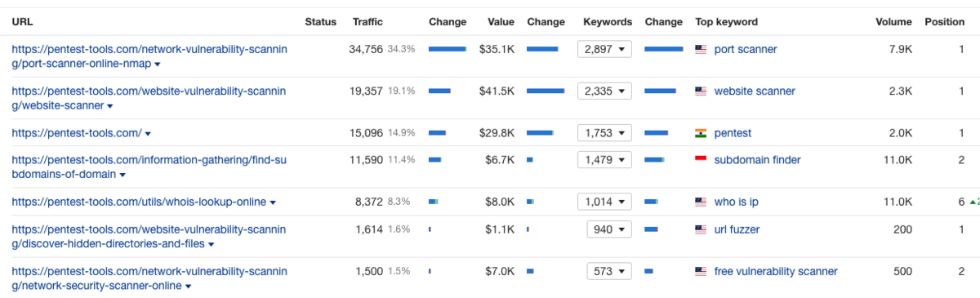Viewport: 980px width, 298px height.
Task: Click the Indonesia flag beside subdomain finder
Action: 700,159
